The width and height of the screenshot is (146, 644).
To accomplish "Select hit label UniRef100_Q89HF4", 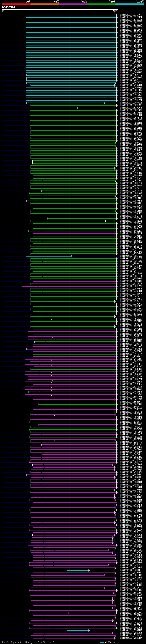I will (131, 289).
